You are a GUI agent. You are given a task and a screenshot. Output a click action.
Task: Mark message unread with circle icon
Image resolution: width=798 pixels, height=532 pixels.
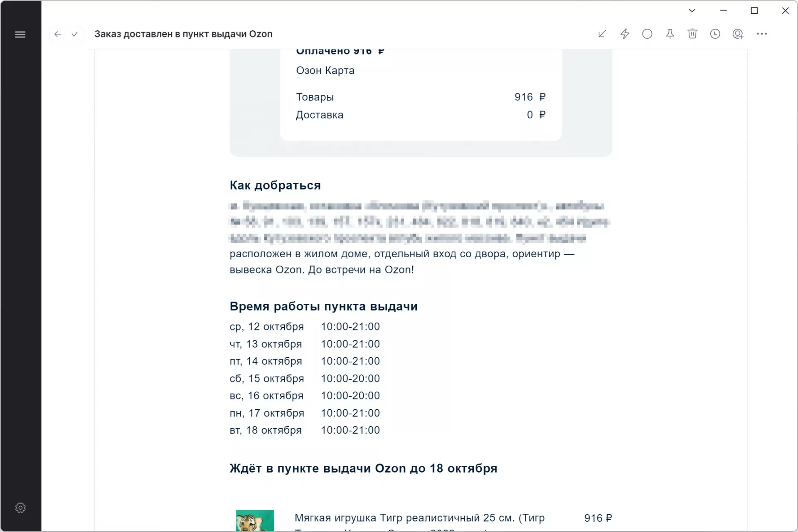point(647,34)
